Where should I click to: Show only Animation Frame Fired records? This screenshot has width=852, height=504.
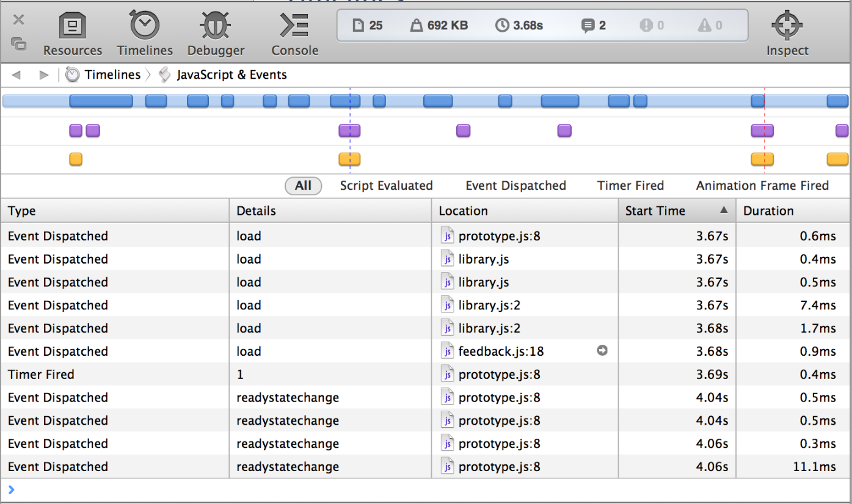(762, 186)
